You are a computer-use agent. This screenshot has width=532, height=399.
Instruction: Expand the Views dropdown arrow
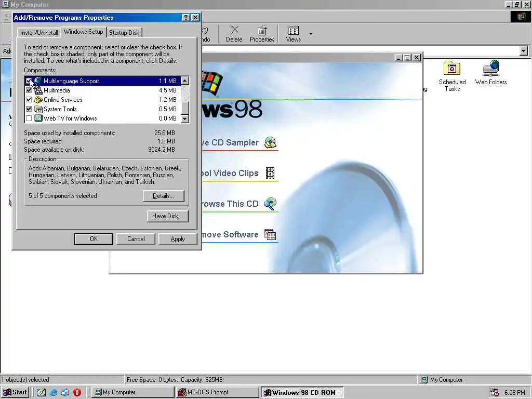pos(311,34)
